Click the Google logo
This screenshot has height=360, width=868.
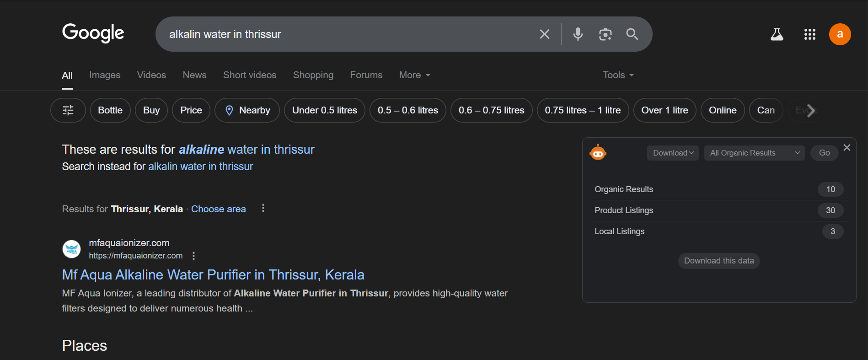click(93, 33)
